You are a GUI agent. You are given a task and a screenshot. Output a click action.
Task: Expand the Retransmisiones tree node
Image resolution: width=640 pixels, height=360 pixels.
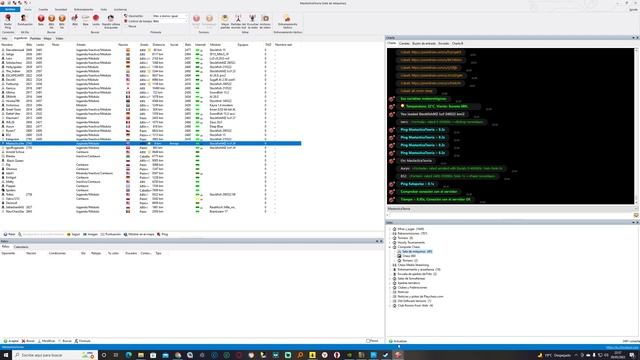pyautogui.click(x=390, y=233)
